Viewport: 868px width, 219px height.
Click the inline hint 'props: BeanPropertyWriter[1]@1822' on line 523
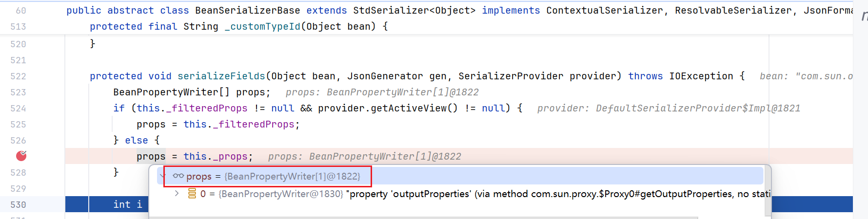382,92
